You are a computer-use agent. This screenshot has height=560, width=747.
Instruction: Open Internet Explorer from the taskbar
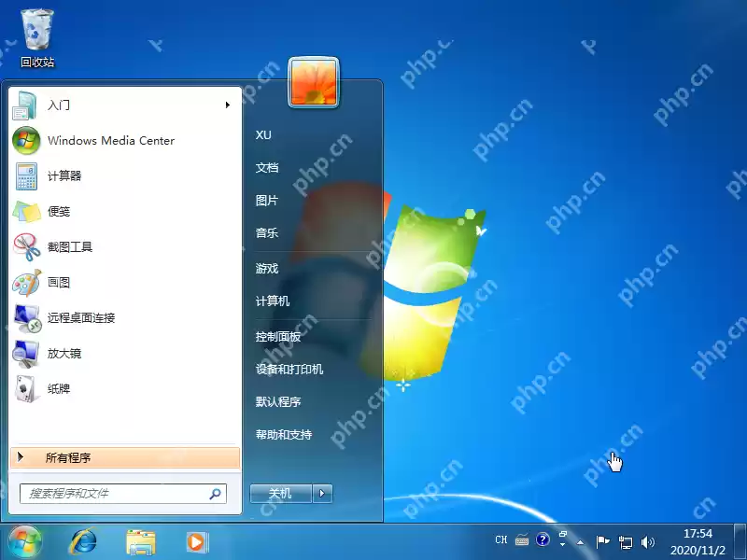tap(82, 541)
